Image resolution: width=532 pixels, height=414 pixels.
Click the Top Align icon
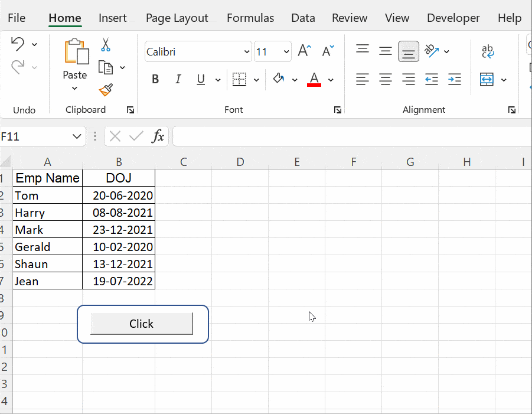363,49
